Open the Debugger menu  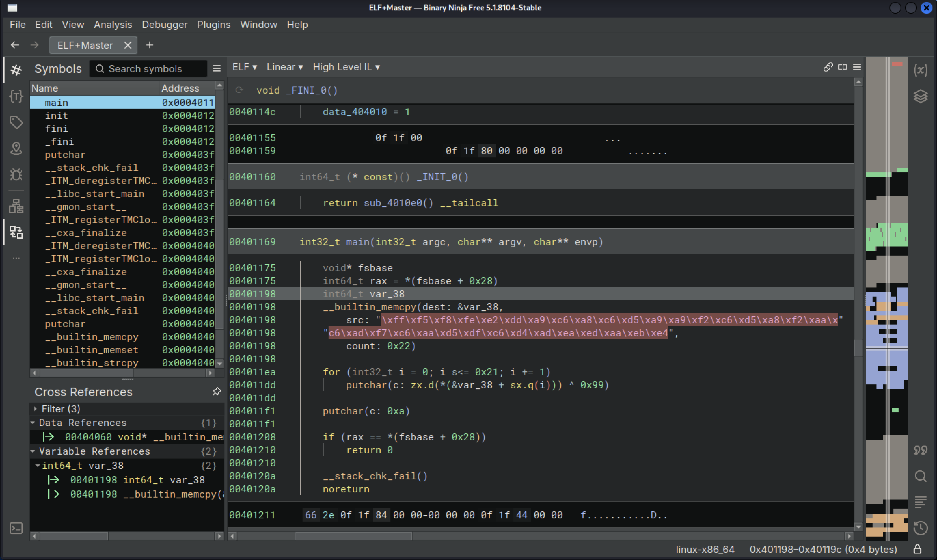[x=165, y=24]
